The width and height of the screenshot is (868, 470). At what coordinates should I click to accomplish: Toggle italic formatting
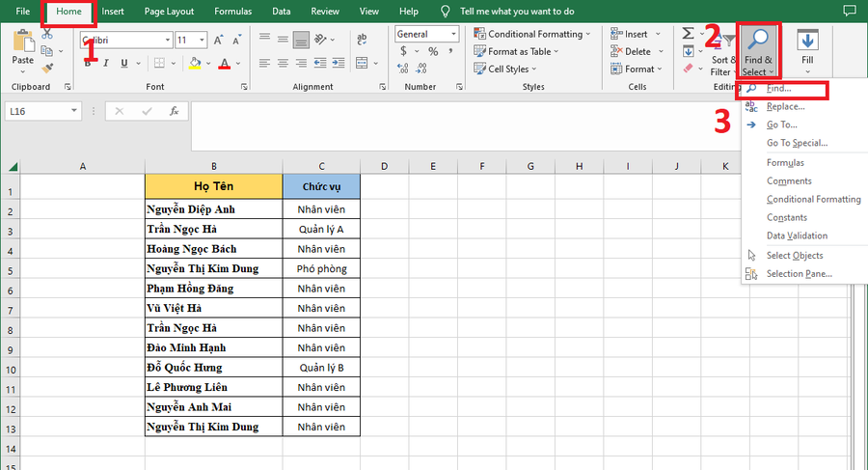[106, 63]
